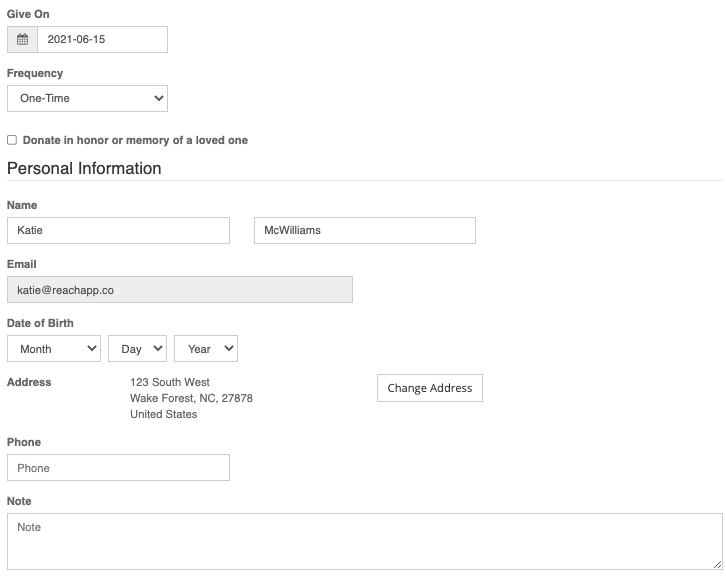Click the last name field containing McWilliams
The width and height of the screenshot is (726, 576).
pyautogui.click(x=365, y=230)
